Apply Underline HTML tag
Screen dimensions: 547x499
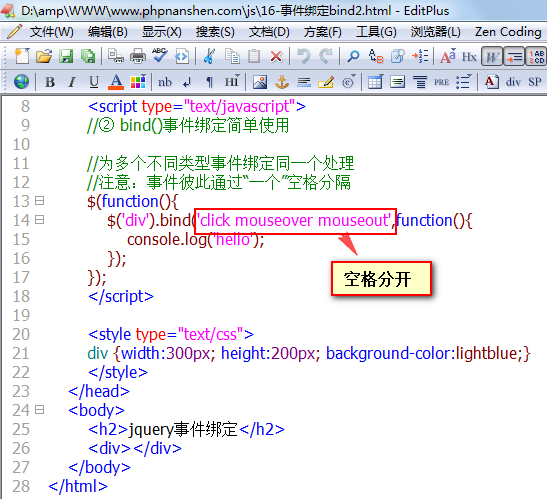tap(94, 82)
